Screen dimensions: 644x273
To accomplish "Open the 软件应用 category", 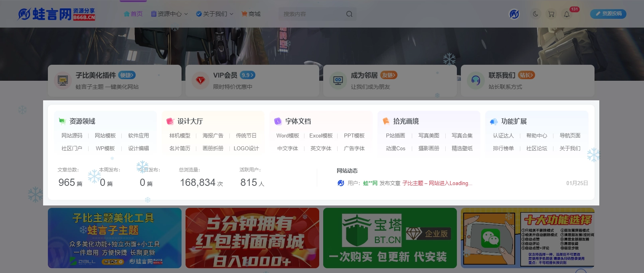I will (138, 136).
